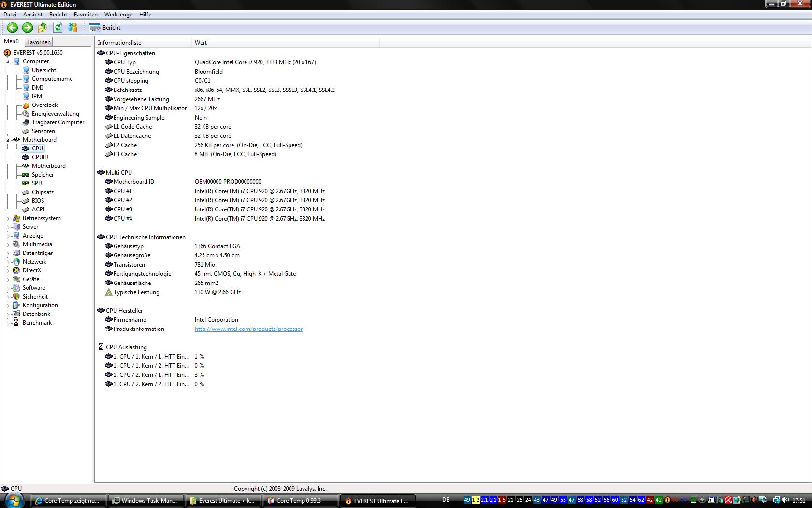Click the green up-level arrow icon
Screen dimensions: 812x508
tap(43, 28)
